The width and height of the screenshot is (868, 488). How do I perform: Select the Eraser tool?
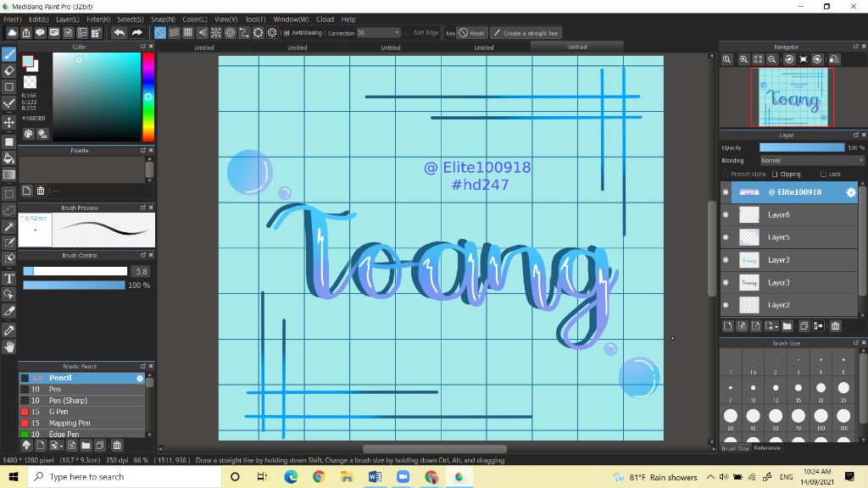[x=8, y=70]
